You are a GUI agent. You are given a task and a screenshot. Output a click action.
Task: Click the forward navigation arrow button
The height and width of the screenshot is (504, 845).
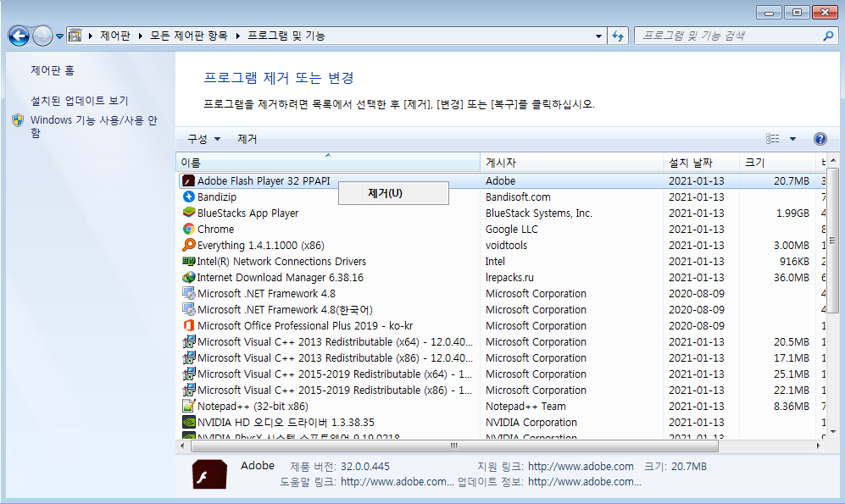(42, 36)
